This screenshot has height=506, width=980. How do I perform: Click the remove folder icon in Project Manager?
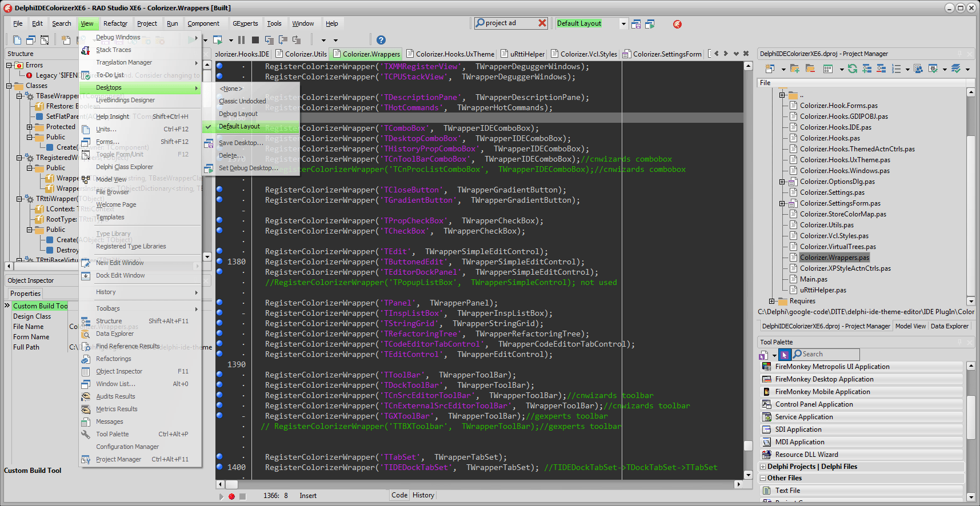coord(810,69)
